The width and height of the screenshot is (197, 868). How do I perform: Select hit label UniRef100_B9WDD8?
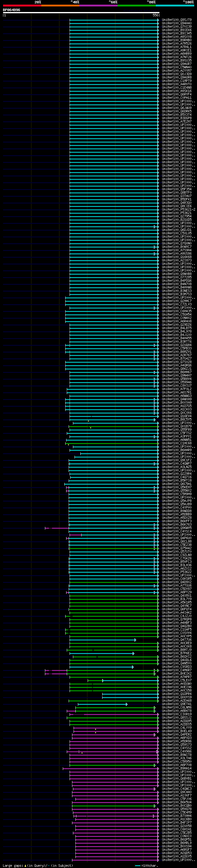pos(177,511)
